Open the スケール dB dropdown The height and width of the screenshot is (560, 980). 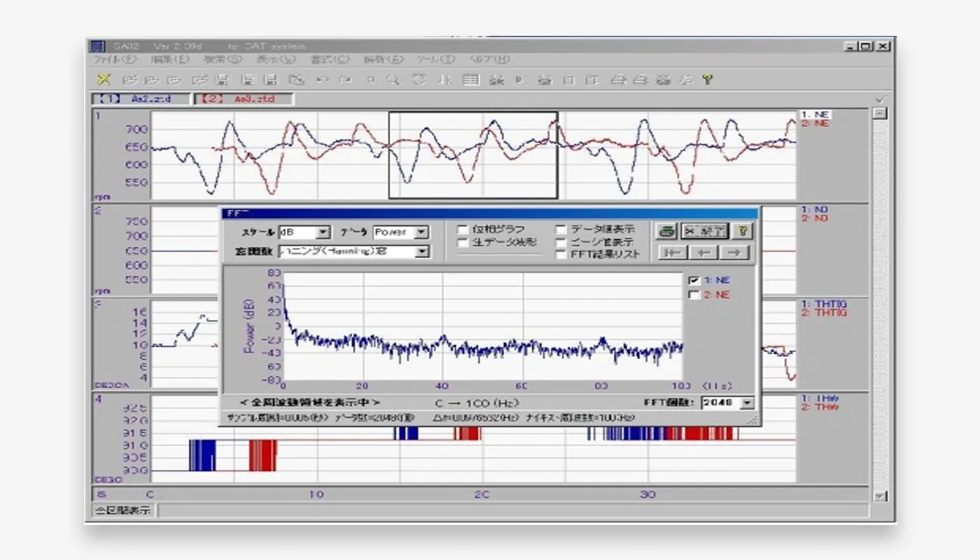(x=324, y=232)
